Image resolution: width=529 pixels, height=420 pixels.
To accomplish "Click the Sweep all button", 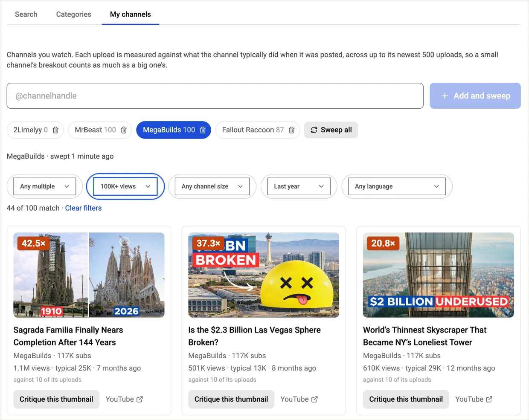I will [x=331, y=130].
